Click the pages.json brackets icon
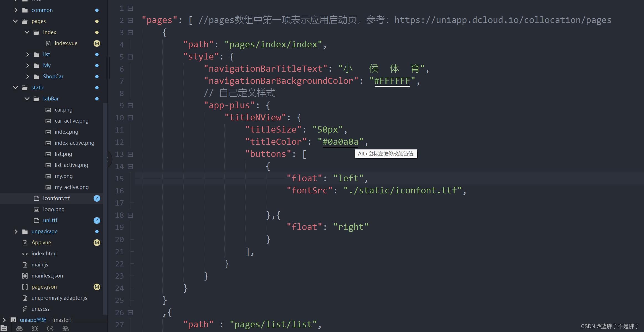The height and width of the screenshot is (332, 644). point(25,287)
